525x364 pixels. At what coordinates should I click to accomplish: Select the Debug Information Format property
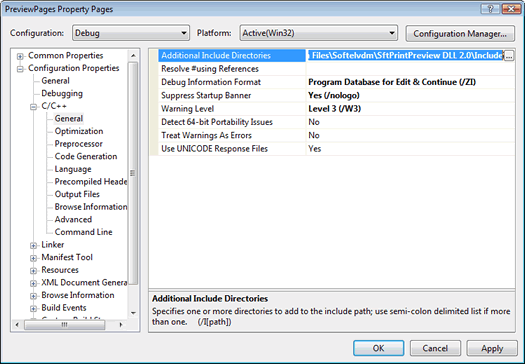pos(232,82)
